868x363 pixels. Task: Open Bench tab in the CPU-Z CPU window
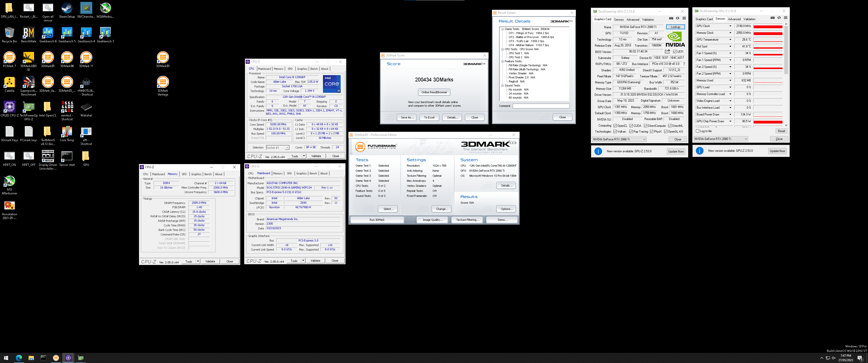click(314, 69)
